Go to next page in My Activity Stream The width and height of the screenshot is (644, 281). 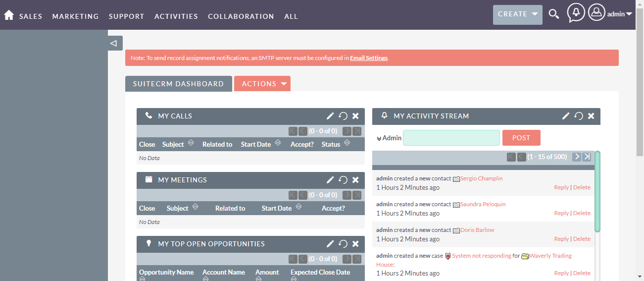(577, 157)
